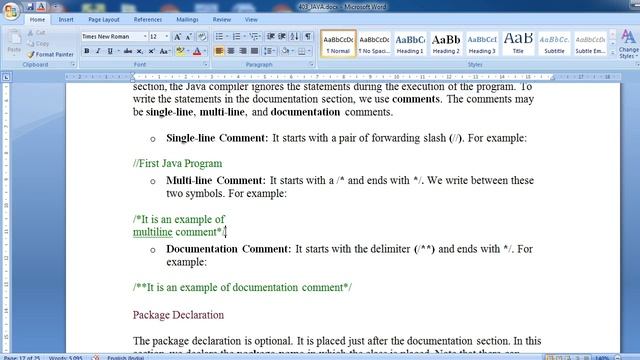
Task: Apply the Heading 2 style
Action: click(446, 43)
